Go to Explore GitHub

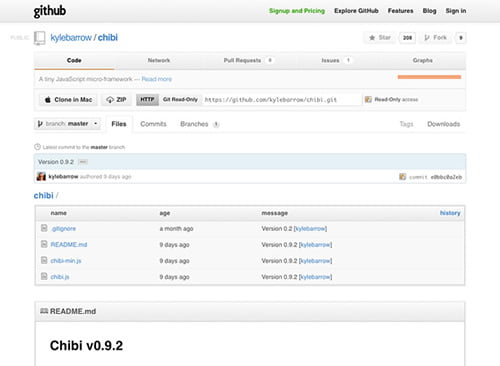356,11
